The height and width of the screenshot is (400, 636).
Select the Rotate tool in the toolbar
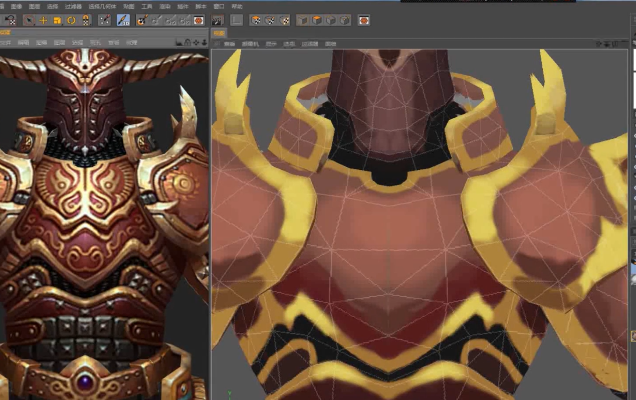[71, 20]
